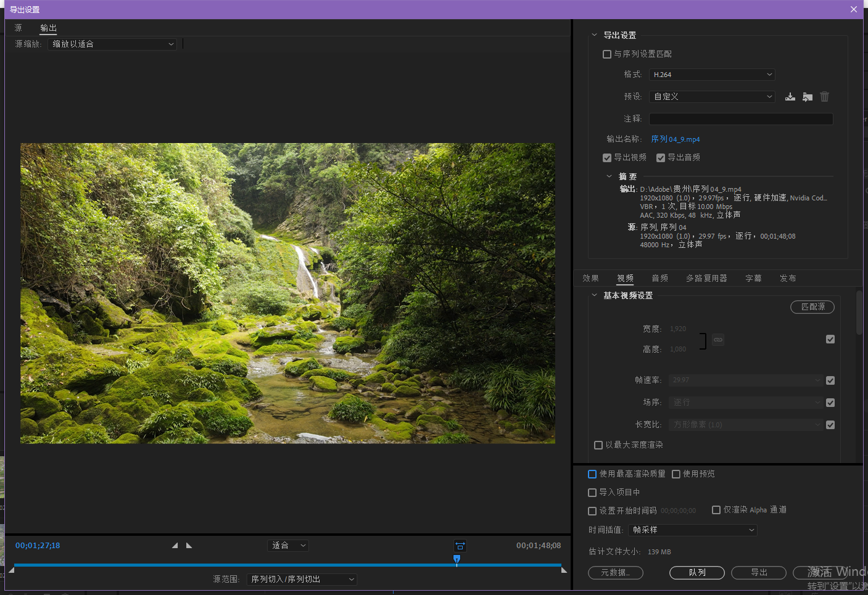This screenshot has height=595, width=868.
Task: Click the save preset icon
Action: pos(790,97)
